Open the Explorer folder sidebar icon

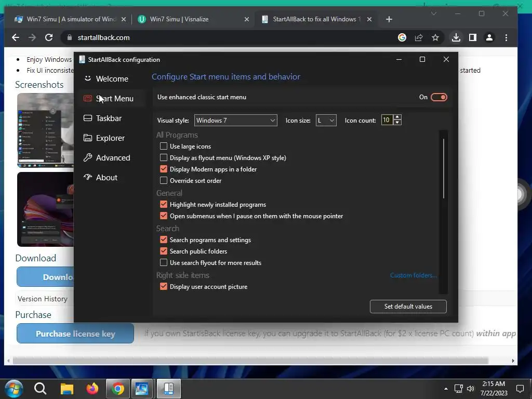click(x=87, y=138)
